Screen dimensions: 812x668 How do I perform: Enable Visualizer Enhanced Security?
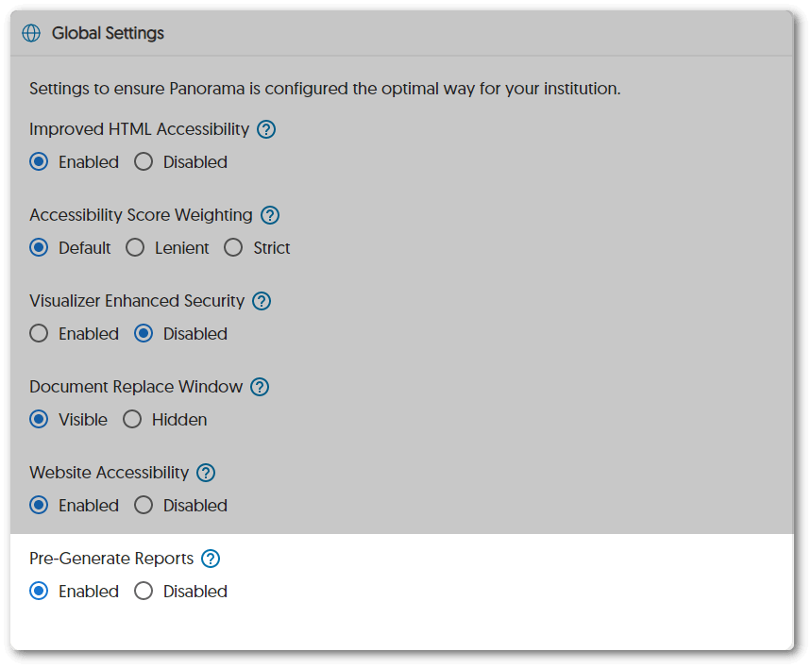[39, 334]
